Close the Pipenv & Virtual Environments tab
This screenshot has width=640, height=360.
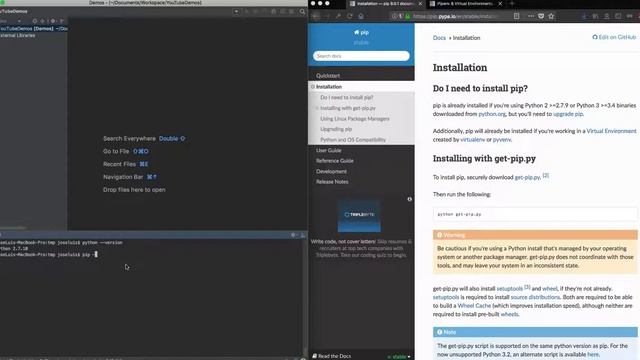(x=500, y=4)
